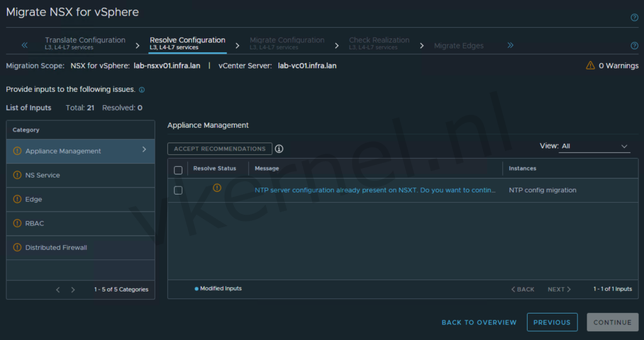Viewport: 644px width, 340px height.
Task: Sort by Instances column header
Action: point(523,168)
